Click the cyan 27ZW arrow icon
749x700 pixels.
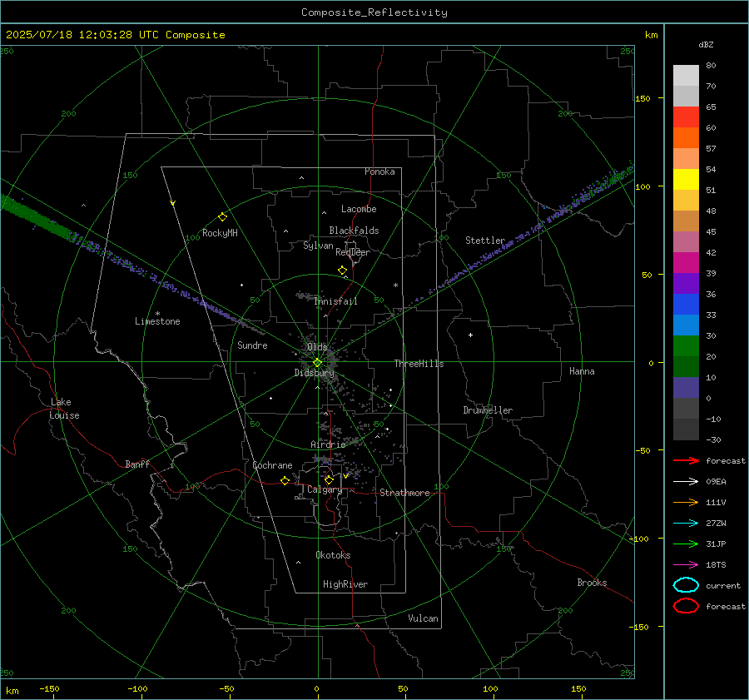(x=686, y=524)
